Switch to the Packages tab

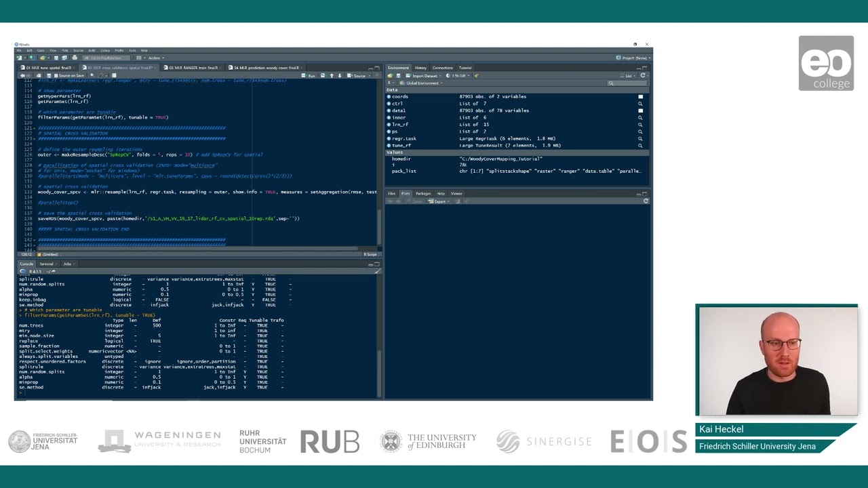coord(423,193)
